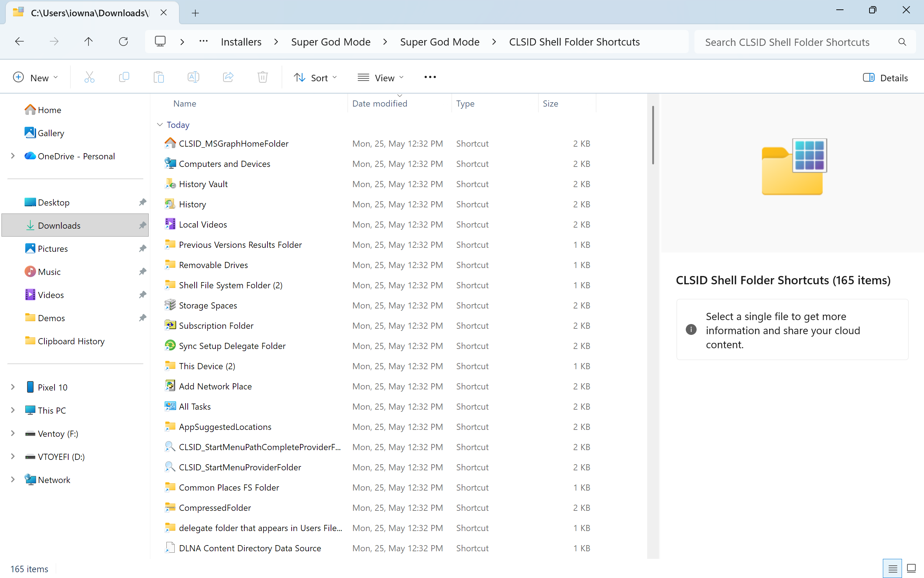924x578 pixels.
Task: Go back with the left arrow
Action: (19, 41)
